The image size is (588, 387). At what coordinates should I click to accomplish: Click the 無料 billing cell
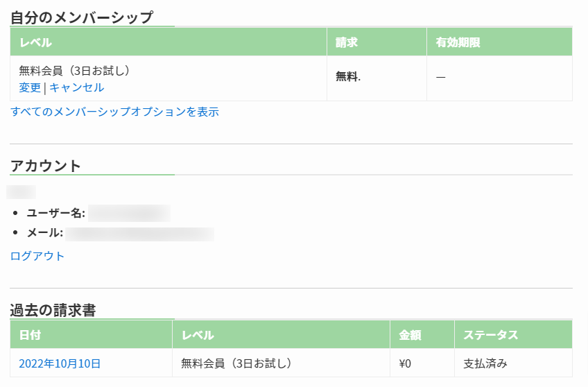pos(348,77)
